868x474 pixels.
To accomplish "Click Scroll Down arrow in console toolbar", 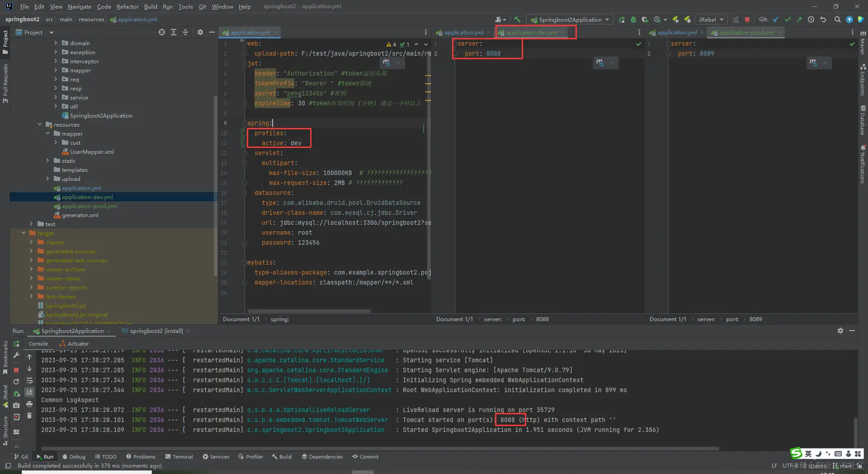I will [29, 369].
